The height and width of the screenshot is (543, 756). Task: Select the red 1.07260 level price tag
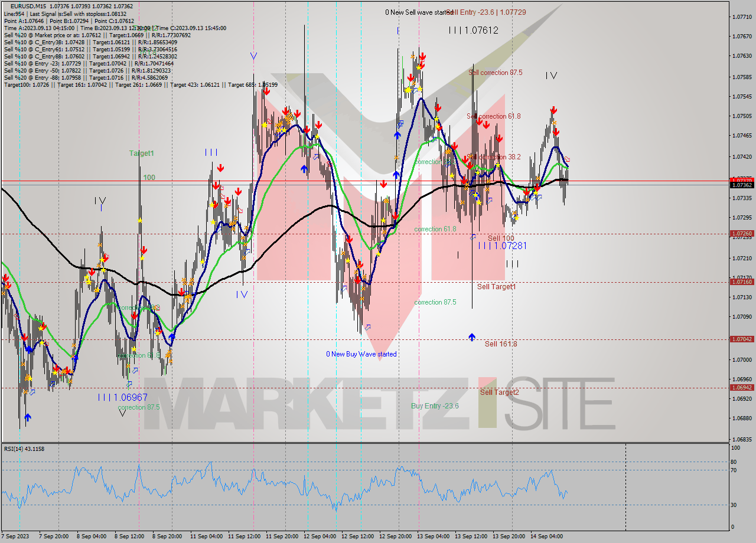coord(742,234)
